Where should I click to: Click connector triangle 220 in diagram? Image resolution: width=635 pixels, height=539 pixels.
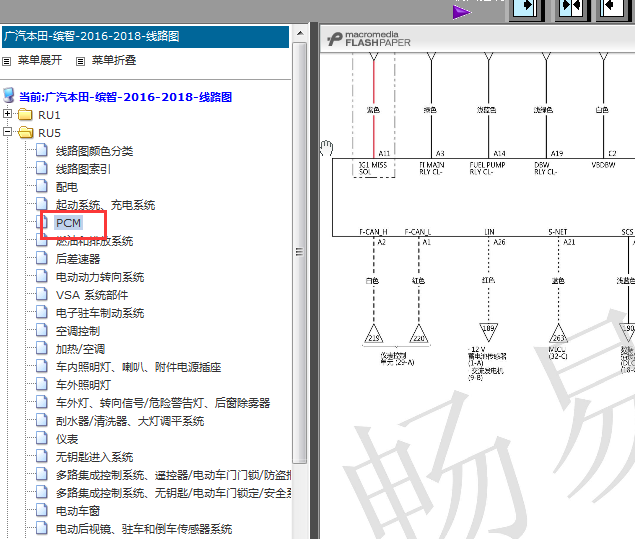coord(419,334)
